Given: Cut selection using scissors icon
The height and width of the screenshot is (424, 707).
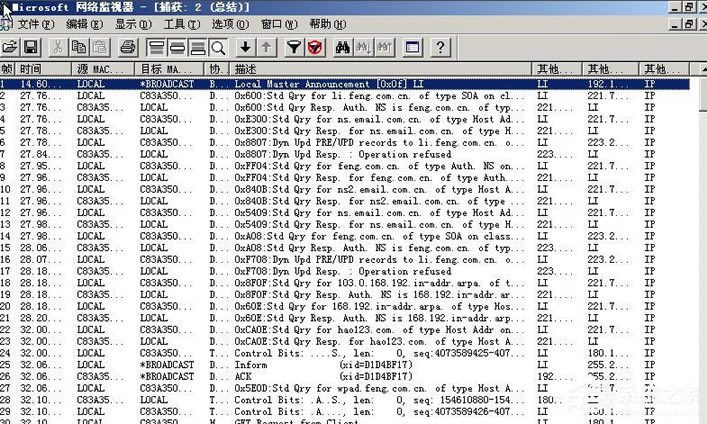Looking at the screenshot, I should click(57, 47).
